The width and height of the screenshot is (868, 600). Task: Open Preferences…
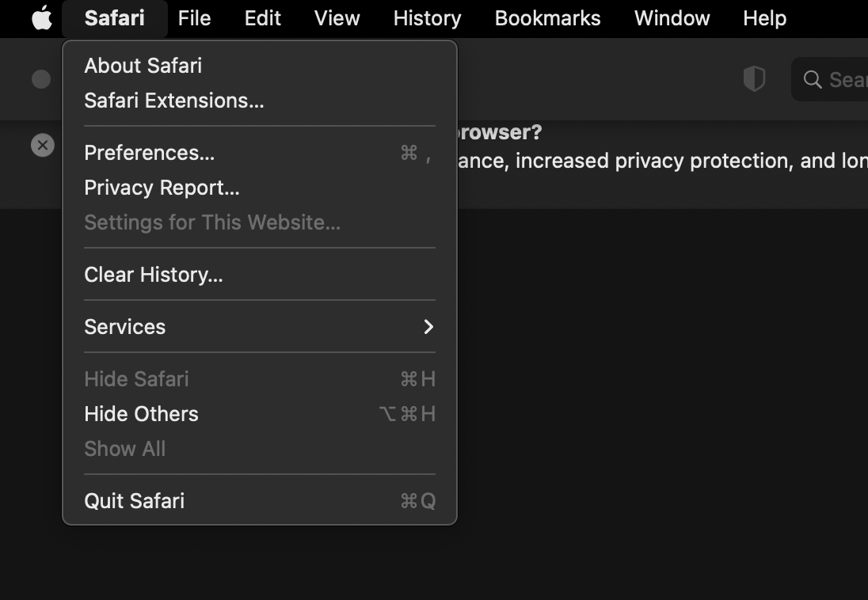(x=260, y=153)
